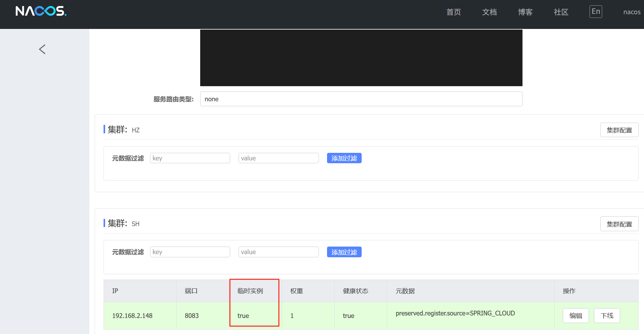Open 社区 in top navigation
644x334 pixels.
(561, 12)
